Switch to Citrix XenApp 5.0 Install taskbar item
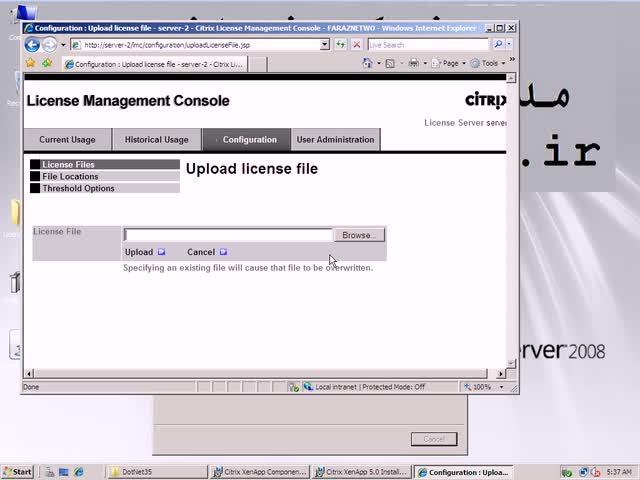This screenshot has width=640, height=480. [x=363, y=472]
